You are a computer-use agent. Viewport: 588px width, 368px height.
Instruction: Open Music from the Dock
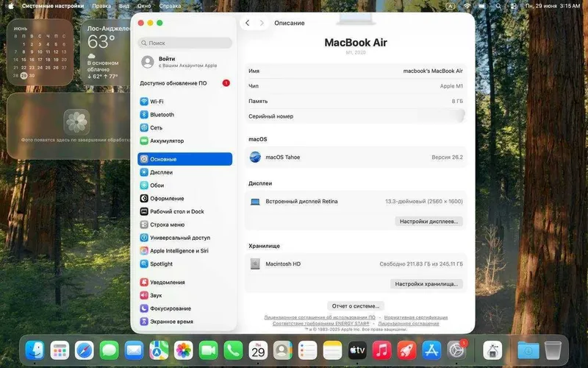pyautogui.click(x=381, y=350)
